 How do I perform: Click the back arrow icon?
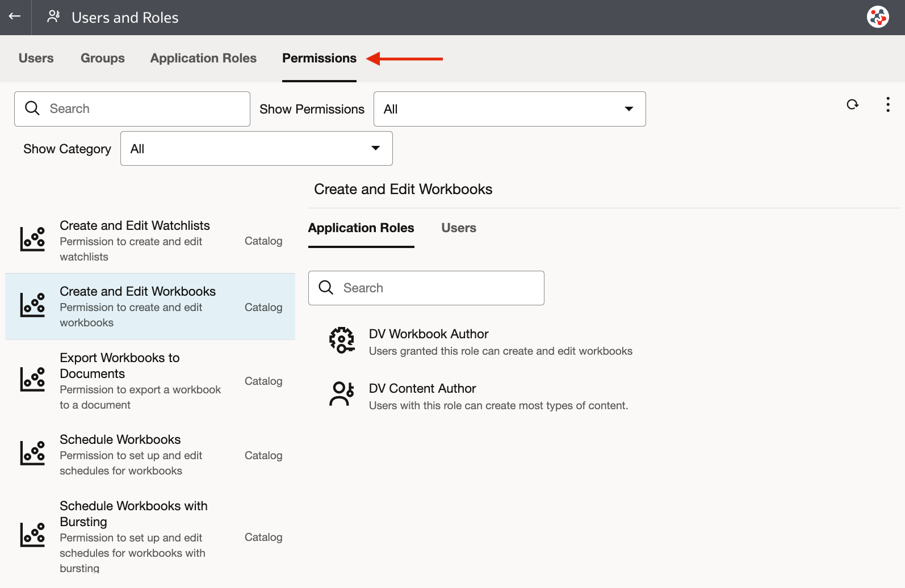(x=15, y=16)
